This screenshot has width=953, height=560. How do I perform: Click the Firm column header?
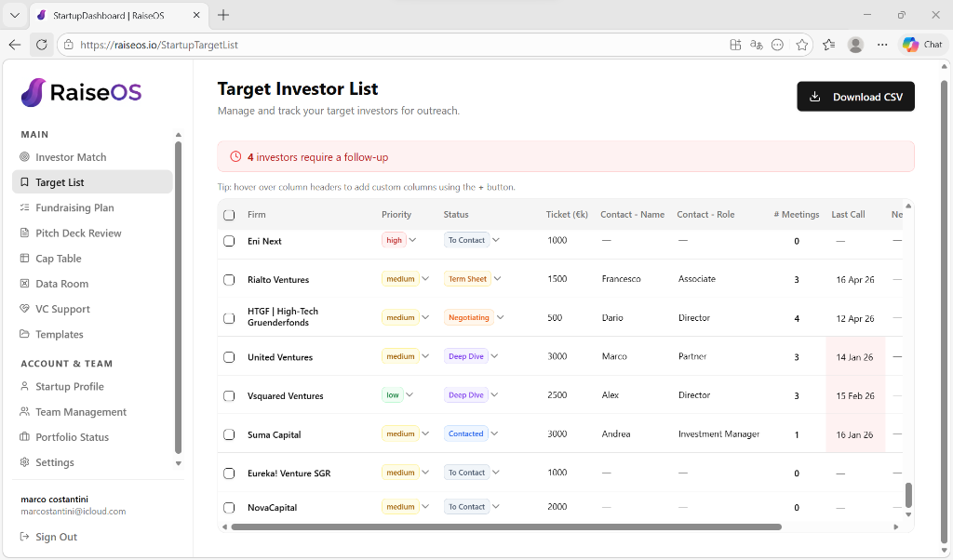tap(257, 214)
